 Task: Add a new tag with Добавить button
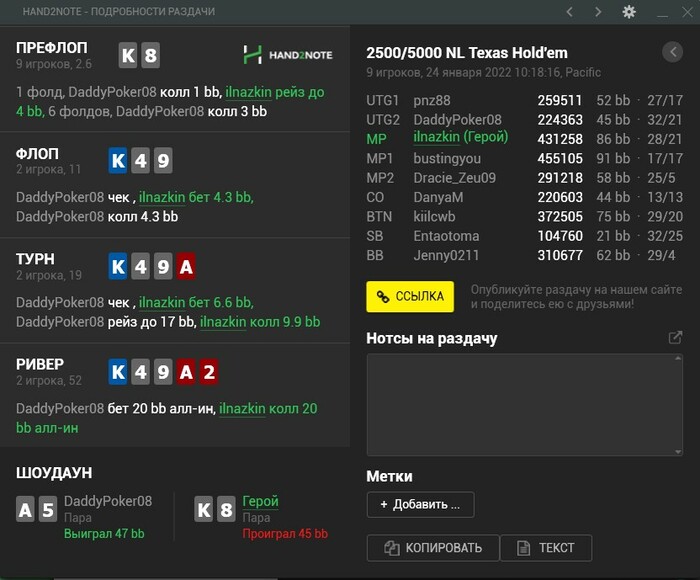[x=420, y=505]
